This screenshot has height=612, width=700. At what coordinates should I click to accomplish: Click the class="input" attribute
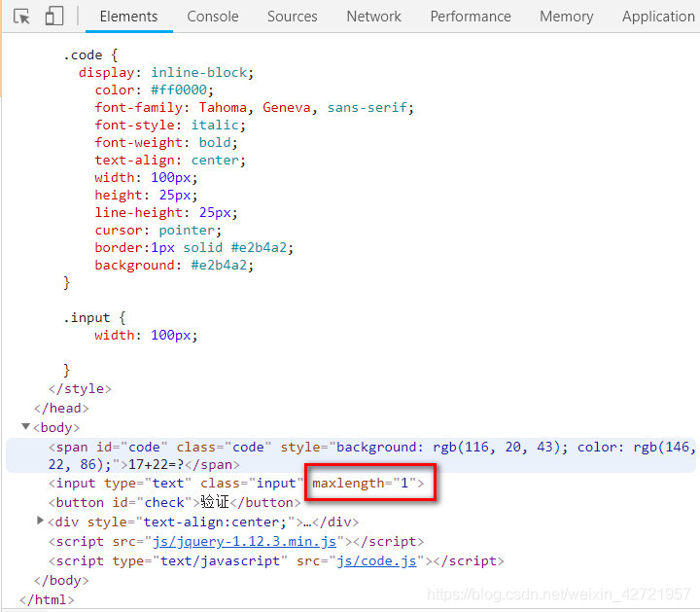point(252,484)
